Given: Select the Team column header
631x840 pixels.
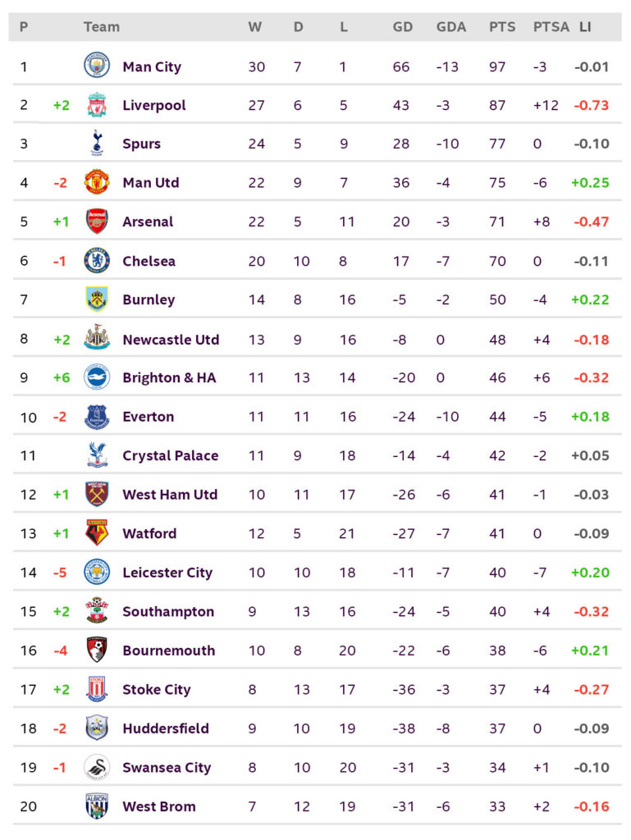Looking at the screenshot, I should (x=101, y=27).
